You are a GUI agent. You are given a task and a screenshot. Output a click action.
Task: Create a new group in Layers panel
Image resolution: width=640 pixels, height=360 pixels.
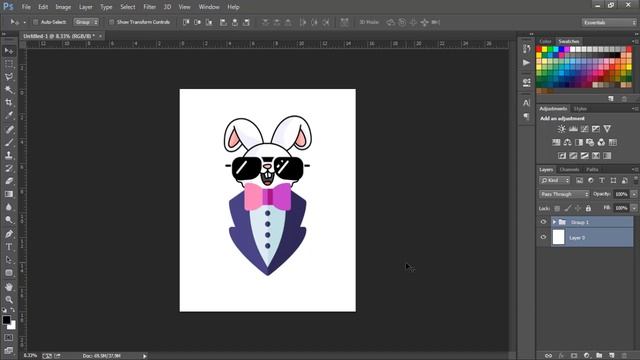coord(599,356)
